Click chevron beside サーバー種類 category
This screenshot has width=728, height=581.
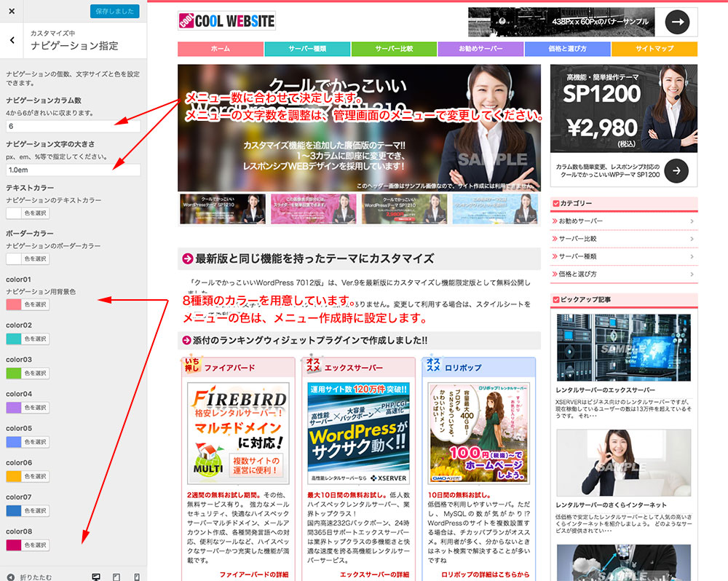tap(692, 256)
